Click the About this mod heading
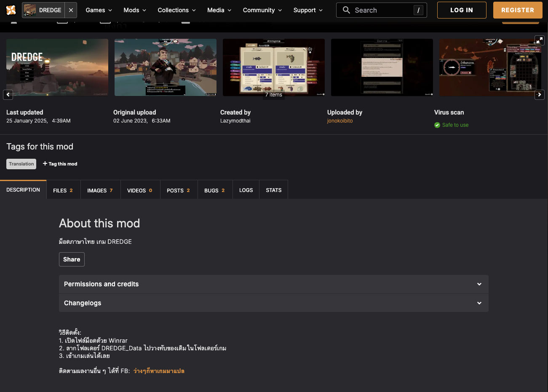Viewport: 548px width, 392px height. point(99,223)
